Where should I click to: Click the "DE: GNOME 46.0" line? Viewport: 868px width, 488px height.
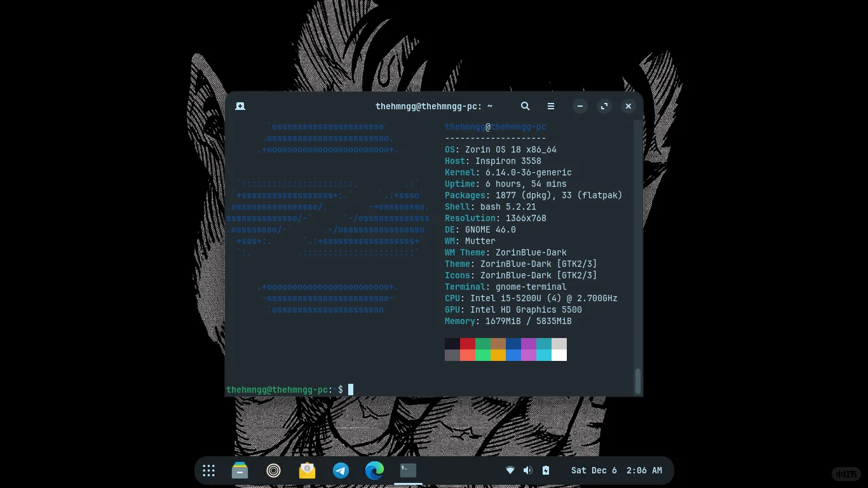click(480, 230)
